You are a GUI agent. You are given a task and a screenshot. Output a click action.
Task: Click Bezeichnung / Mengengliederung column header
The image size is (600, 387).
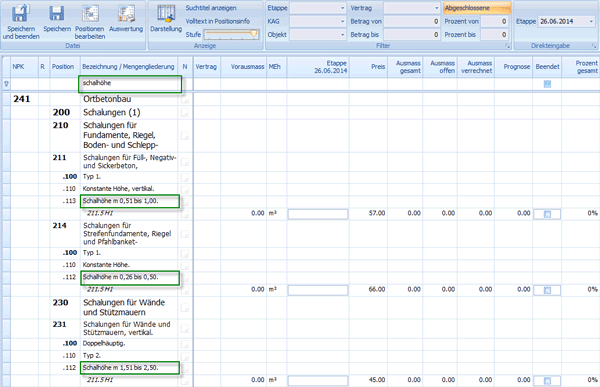point(128,67)
